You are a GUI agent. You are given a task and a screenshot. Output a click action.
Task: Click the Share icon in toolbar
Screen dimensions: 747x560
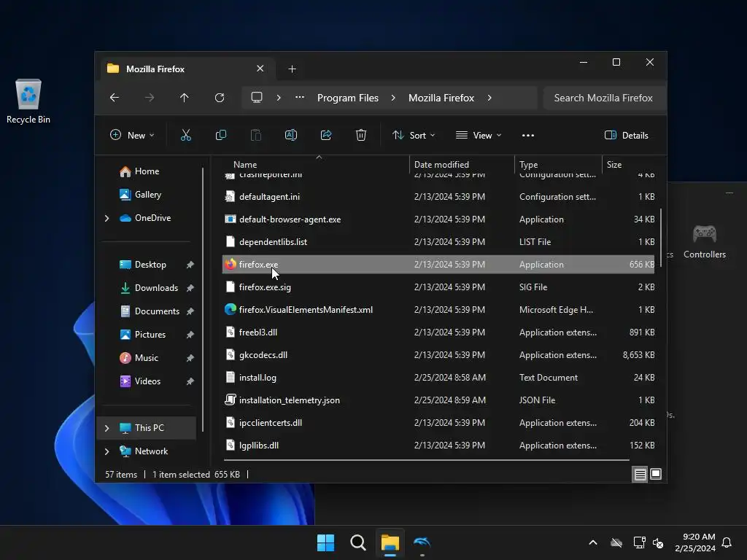coord(326,135)
